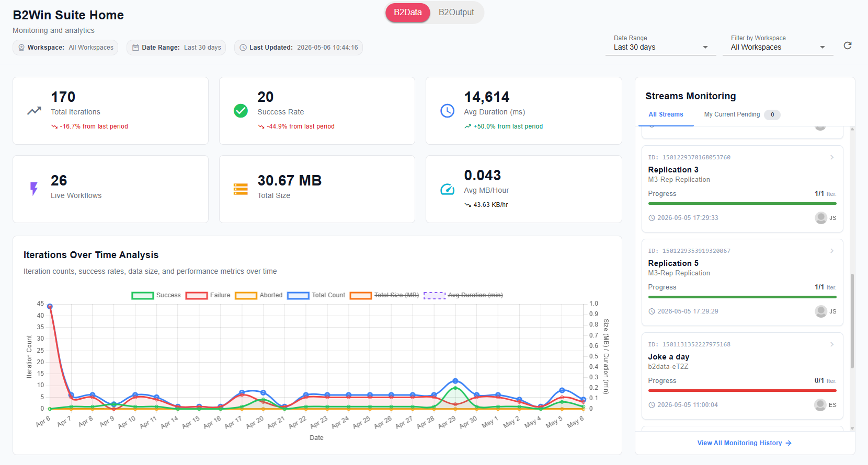Image resolution: width=868 pixels, height=465 pixels.
Task: Click the Streams Monitoring scrollbar thumb
Action: click(852, 321)
